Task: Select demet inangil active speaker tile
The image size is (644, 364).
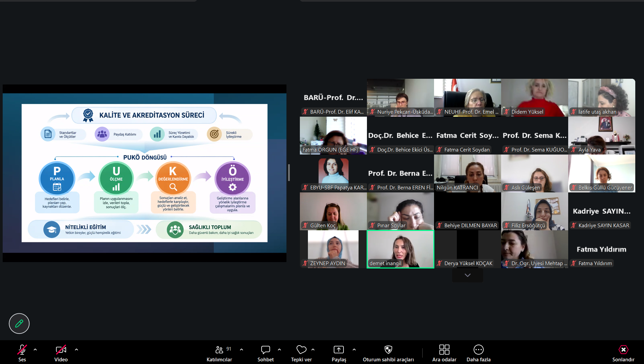Action: click(400, 249)
